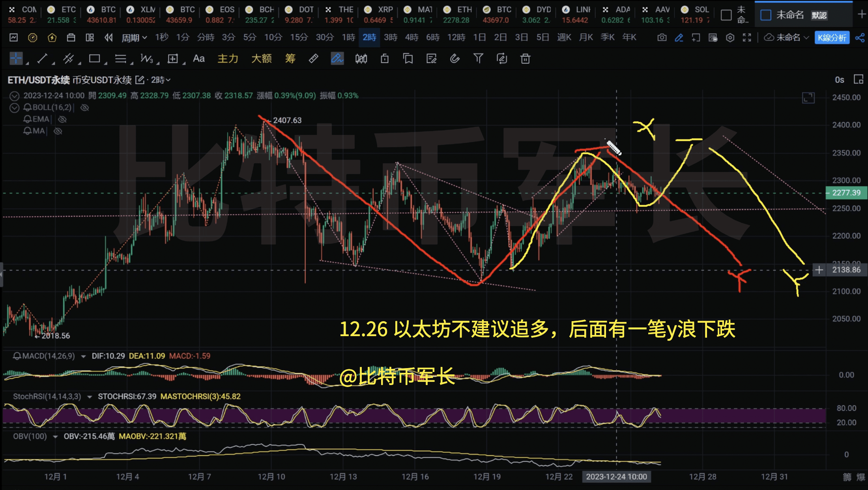Viewport: 868px width, 490px height.
Task: Select the text annotation tool Aa
Action: click(x=198, y=58)
